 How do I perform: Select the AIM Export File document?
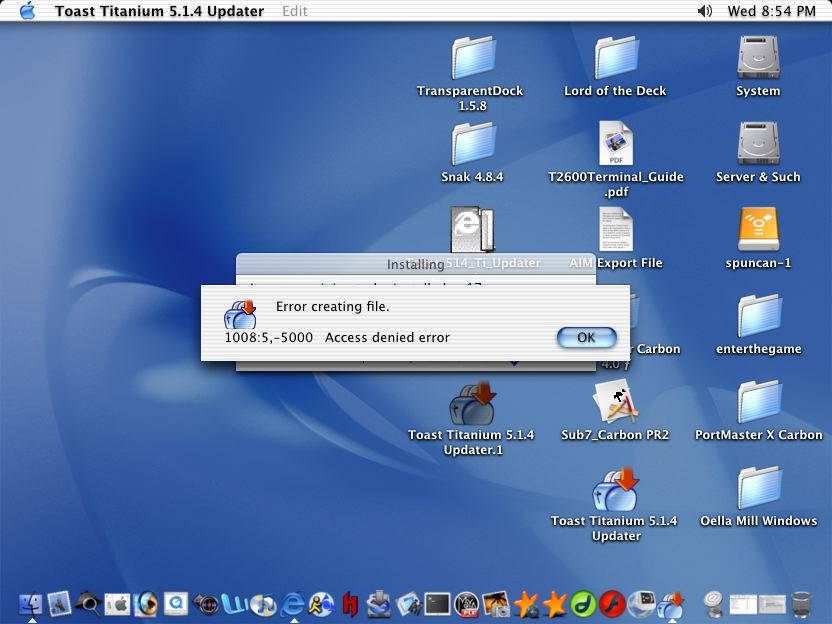coord(616,229)
